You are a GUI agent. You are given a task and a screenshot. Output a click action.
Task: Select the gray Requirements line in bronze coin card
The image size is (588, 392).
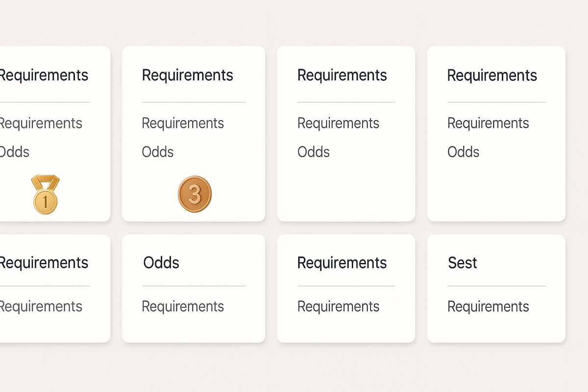pos(183,123)
